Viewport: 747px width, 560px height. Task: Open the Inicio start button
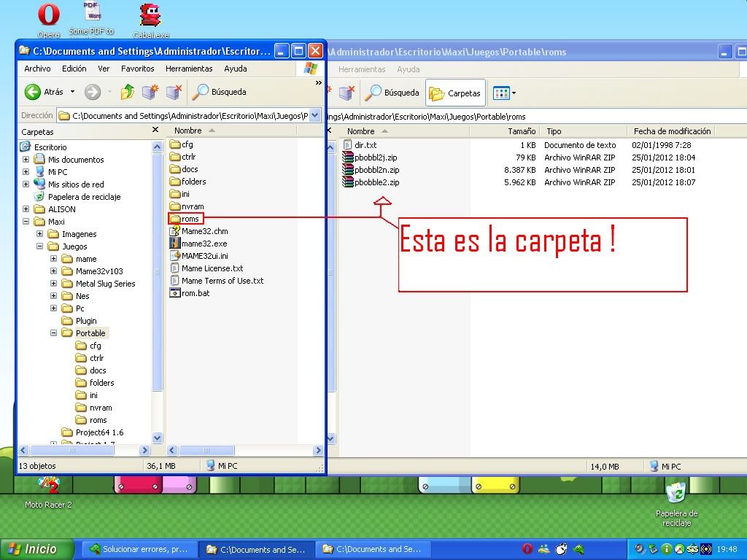point(37,549)
